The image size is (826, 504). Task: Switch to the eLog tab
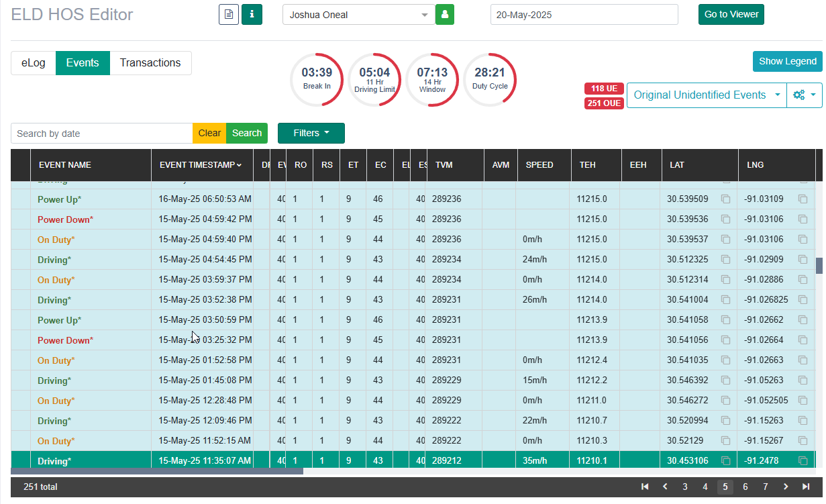click(x=34, y=63)
